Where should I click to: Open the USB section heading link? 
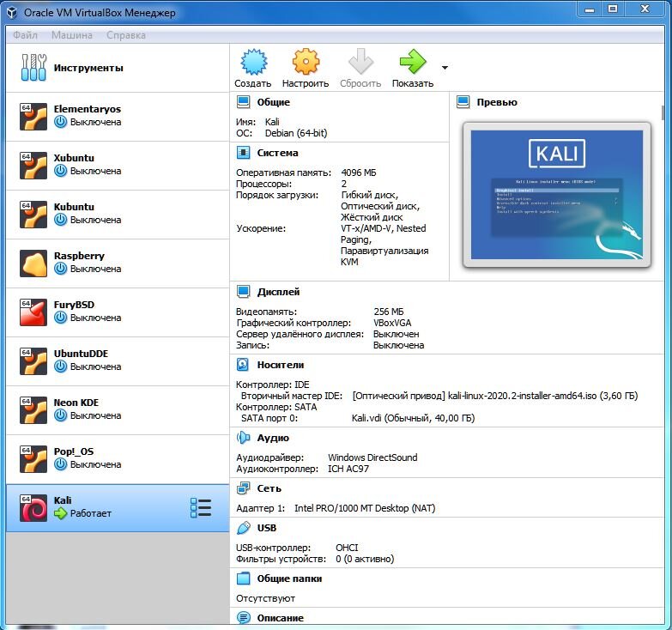click(x=267, y=528)
